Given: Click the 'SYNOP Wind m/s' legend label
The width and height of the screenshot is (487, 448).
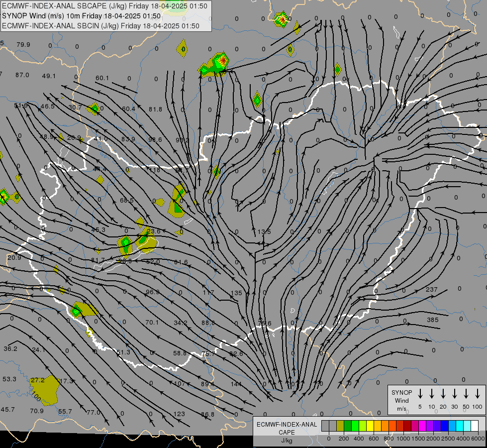Looking at the screenshot, I should click(401, 400).
